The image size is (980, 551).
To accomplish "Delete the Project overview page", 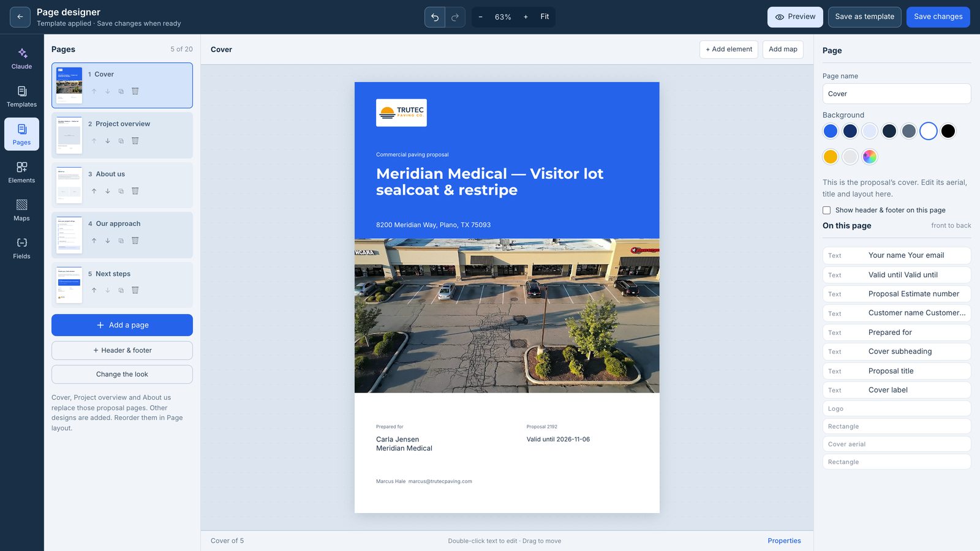I will (135, 141).
